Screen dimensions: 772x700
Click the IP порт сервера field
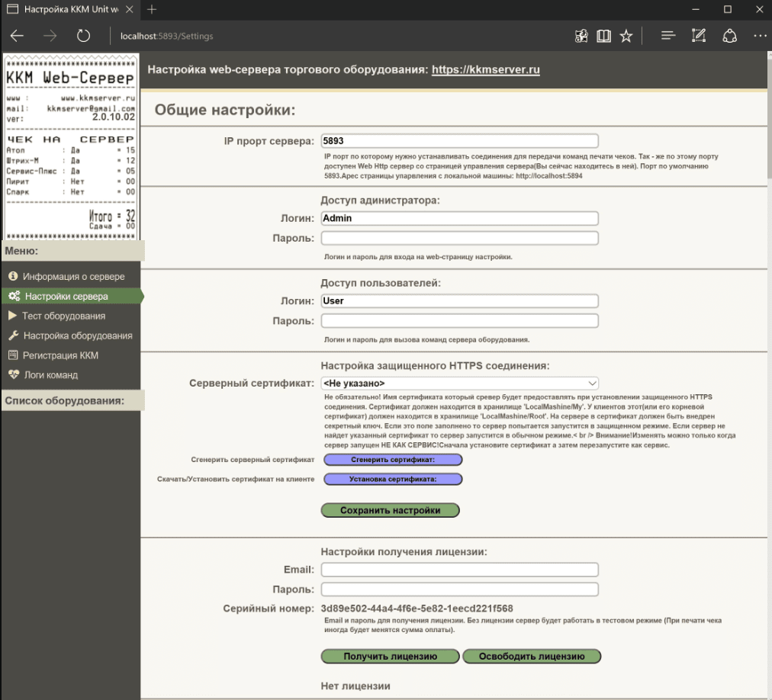tap(459, 141)
